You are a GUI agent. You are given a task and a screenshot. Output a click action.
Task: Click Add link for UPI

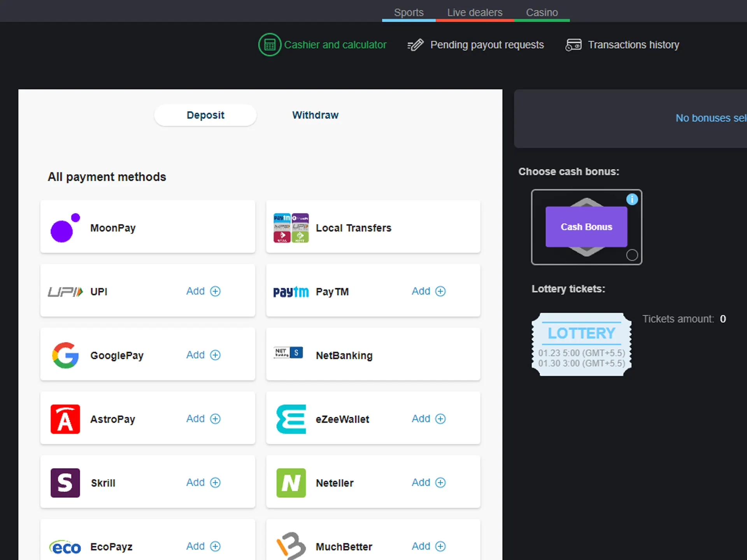pos(195,291)
